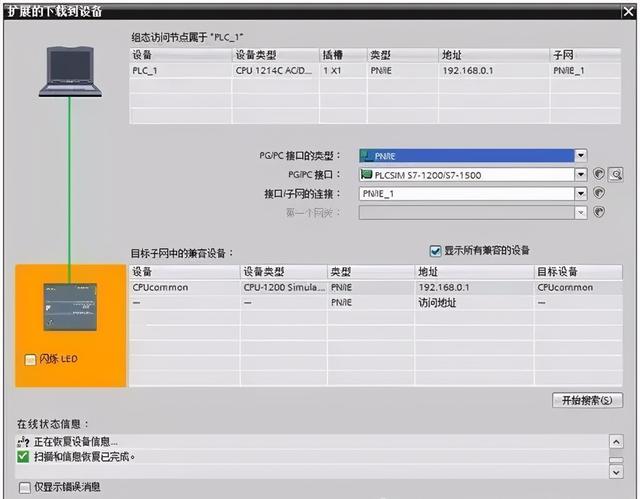
Task: Click the PLC device image in orange panel
Action: click(x=70, y=307)
